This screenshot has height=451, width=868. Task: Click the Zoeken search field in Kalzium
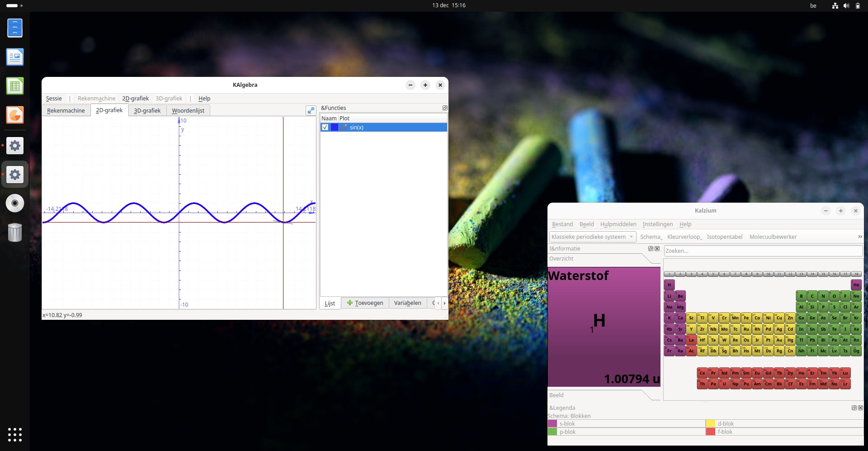(763, 251)
